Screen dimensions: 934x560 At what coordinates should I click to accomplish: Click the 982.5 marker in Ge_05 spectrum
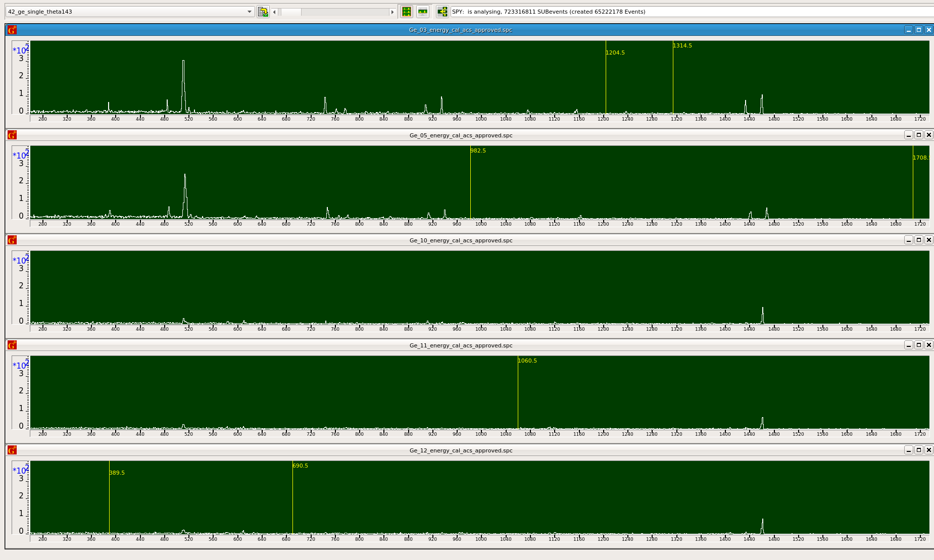coord(470,182)
